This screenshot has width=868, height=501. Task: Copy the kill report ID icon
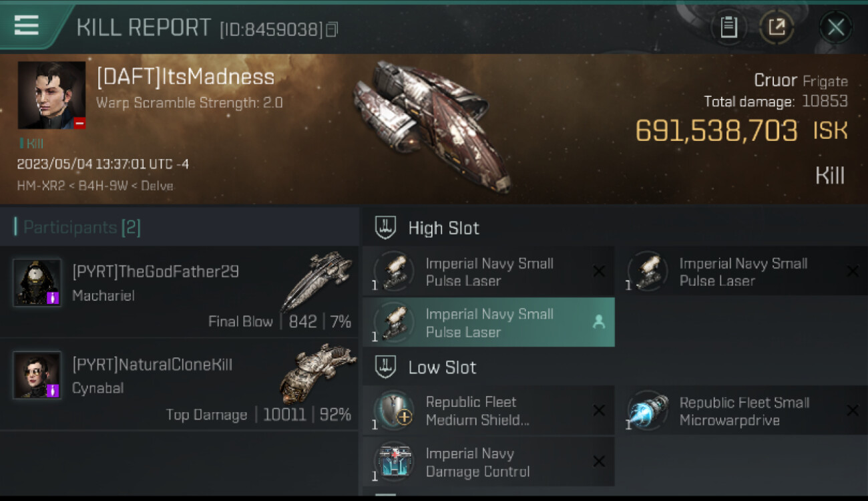332,29
